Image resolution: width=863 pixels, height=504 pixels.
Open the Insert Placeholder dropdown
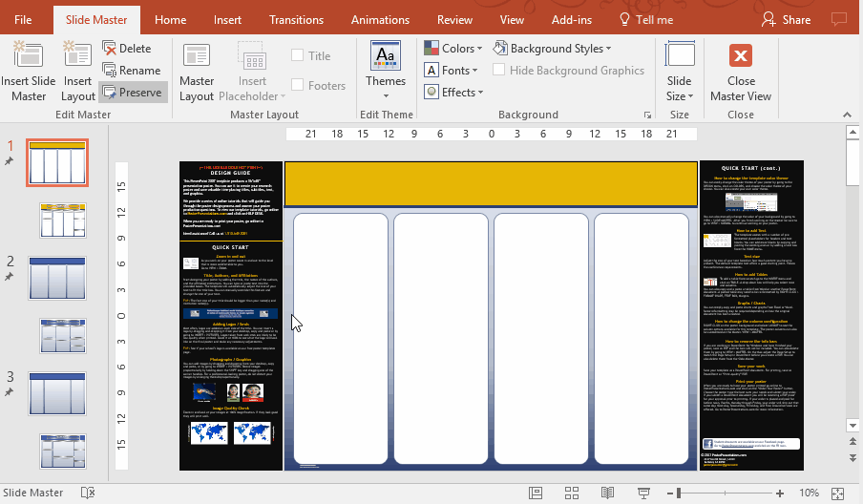click(x=252, y=72)
